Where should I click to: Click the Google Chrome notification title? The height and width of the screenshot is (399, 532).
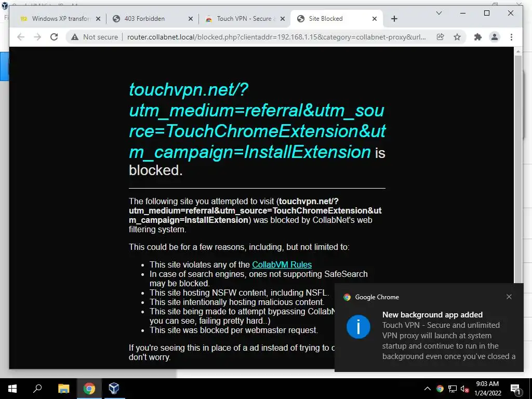tap(377, 297)
